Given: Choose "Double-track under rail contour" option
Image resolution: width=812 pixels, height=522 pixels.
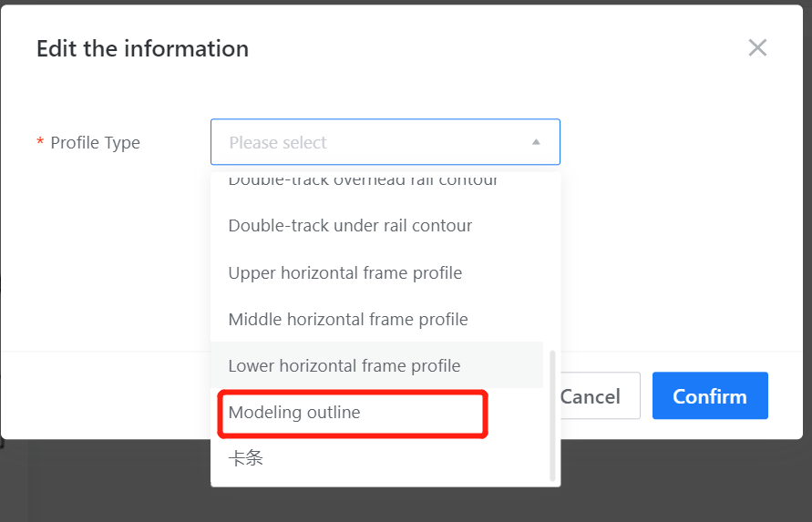Looking at the screenshot, I should [350, 226].
